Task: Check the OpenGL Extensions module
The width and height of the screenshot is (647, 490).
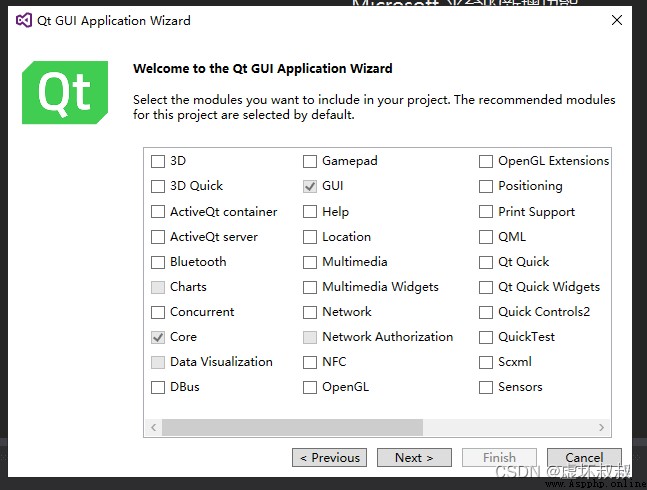Action: click(x=486, y=161)
